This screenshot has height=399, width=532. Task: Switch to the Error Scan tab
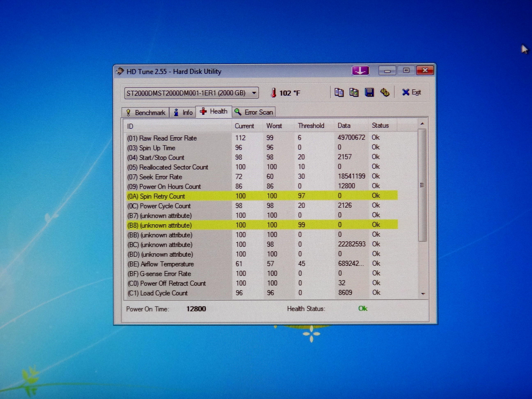pyautogui.click(x=253, y=112)
